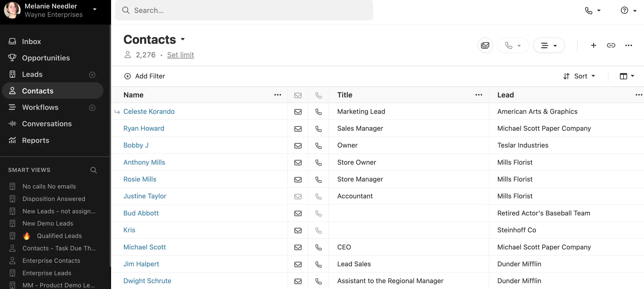The width and height of the screenshot is (644, 289).
Task: Open Reports in sidebar
Action: 36,141
